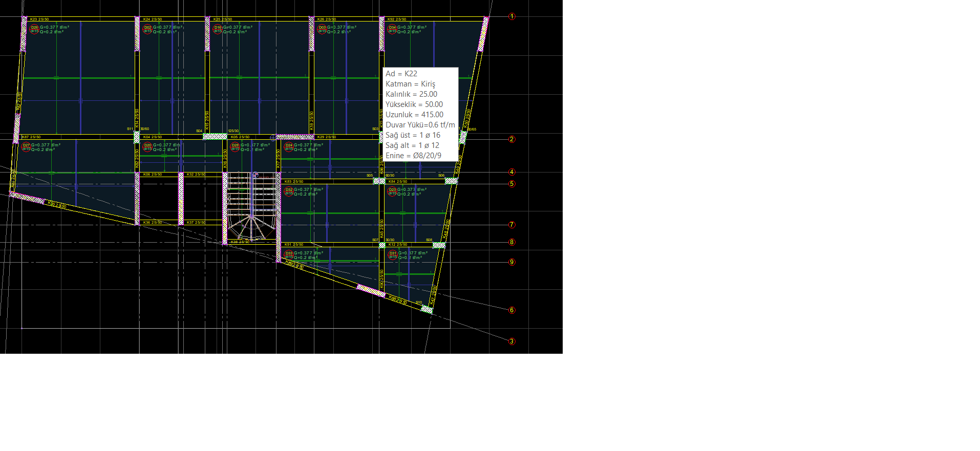Viewport: 980px width, 451px height.
Task: Select the D34 slab marker
Action: [392, 28]
